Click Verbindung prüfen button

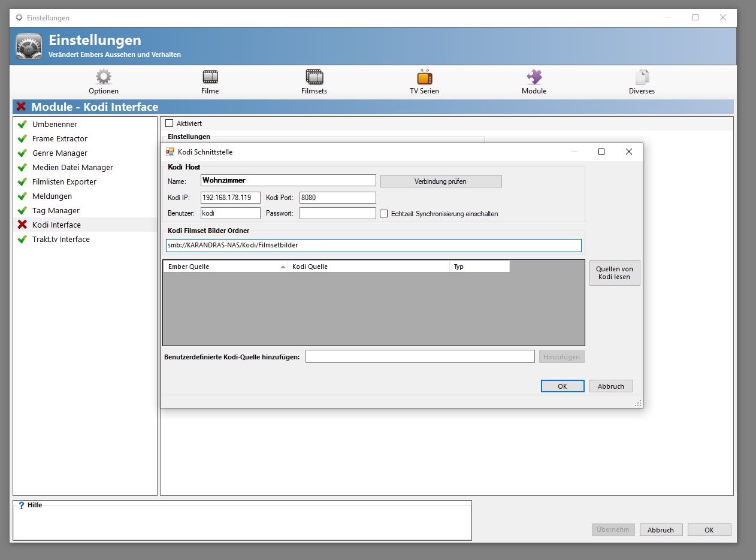[441, 181]
